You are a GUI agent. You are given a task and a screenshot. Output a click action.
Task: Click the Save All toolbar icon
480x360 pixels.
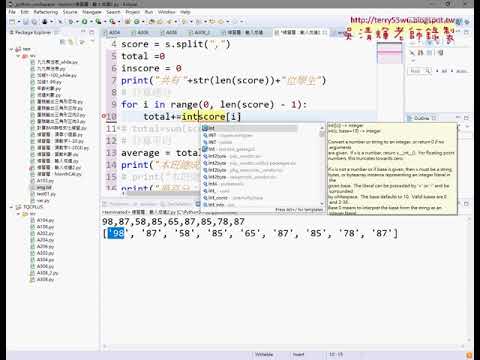tap(34, 22)
